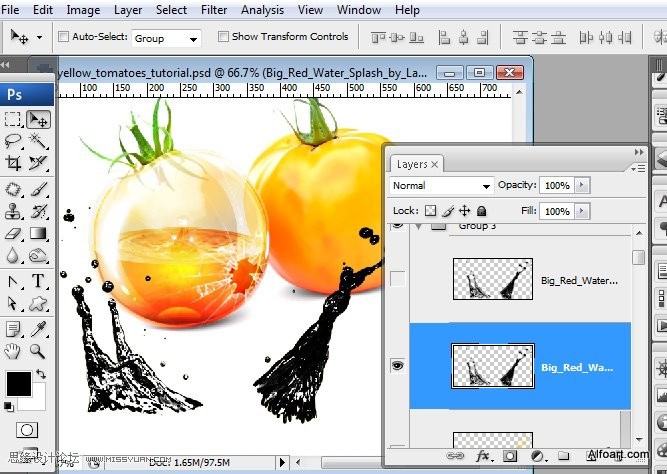This screenshot has width=667, height=474.
Task: Click the black foreground color swatch
Action: [19, 383]
